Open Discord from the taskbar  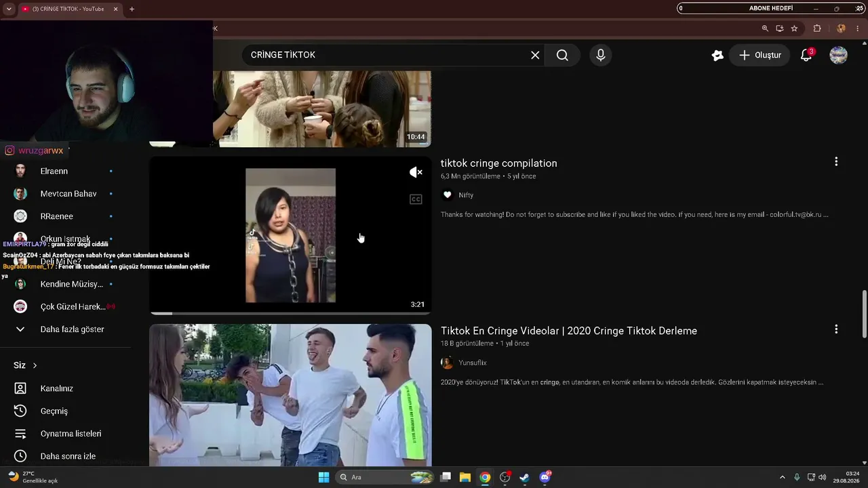[x=545, y=477]
